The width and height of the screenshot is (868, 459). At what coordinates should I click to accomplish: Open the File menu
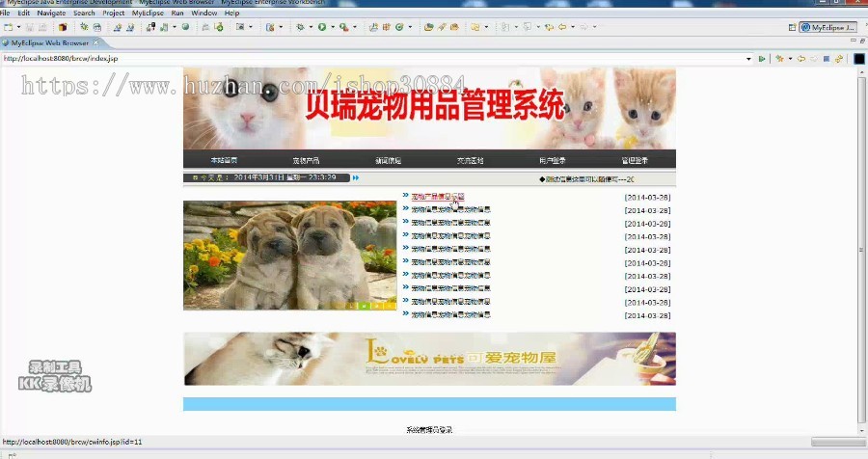click(x=5, y=13)
